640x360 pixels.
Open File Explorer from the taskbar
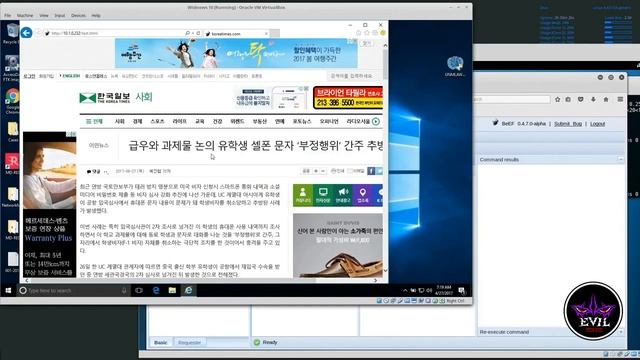[172, 290]
